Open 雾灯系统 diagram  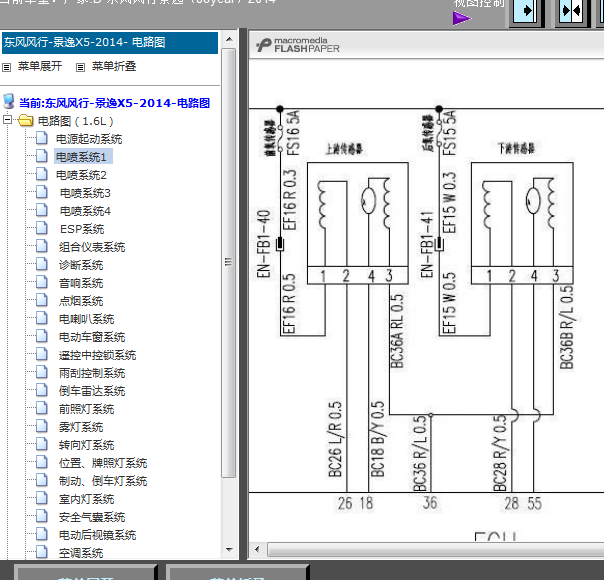pyautogui.click(x=81, y=427)
